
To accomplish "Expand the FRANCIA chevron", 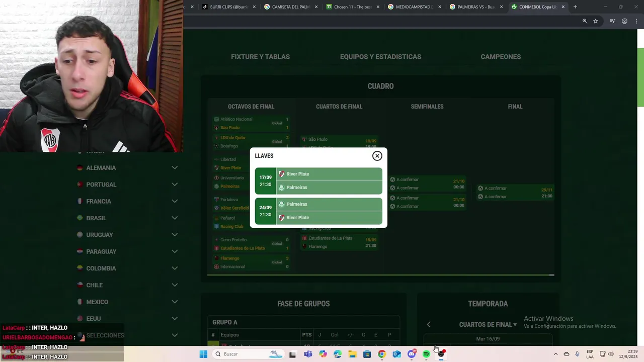I will pos(175,201).
